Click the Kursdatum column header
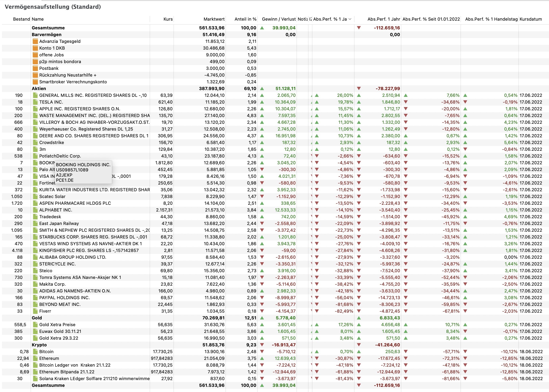549x392 pixels. pos(531,19)
